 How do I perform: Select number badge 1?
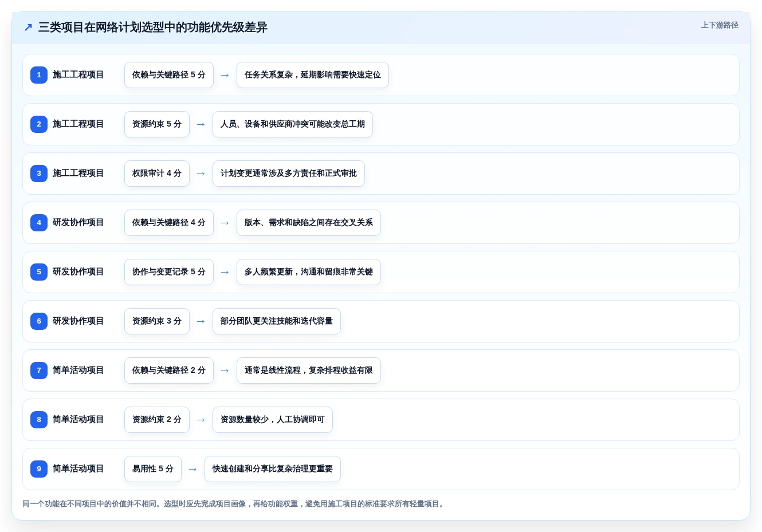click(x=39, y=75)
